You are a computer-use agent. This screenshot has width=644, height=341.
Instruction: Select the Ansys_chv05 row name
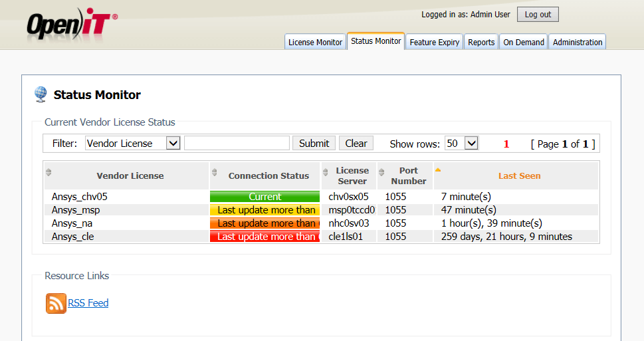[x=79, y=197]
